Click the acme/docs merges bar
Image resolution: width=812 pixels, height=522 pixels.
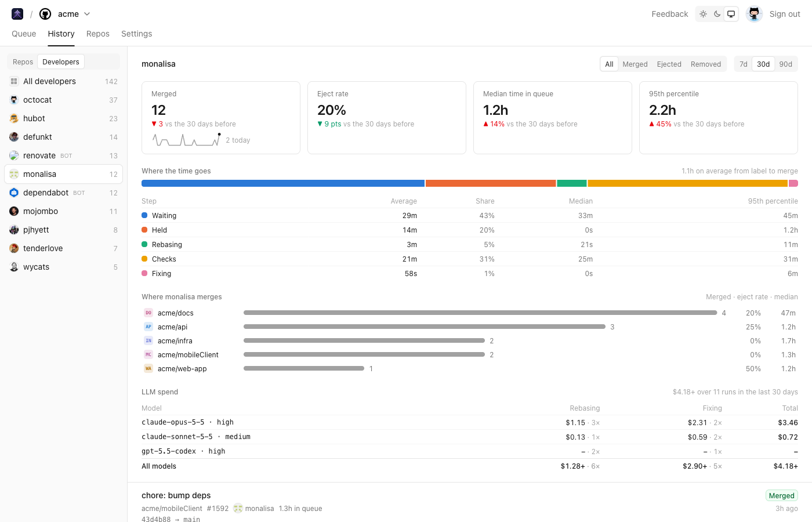480,313
